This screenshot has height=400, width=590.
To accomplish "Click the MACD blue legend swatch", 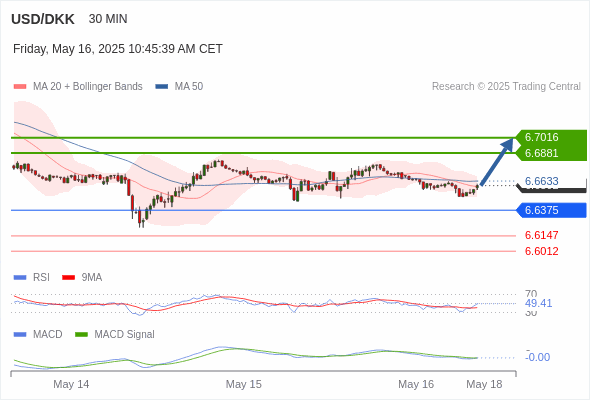I will click(x=20, y=335).
